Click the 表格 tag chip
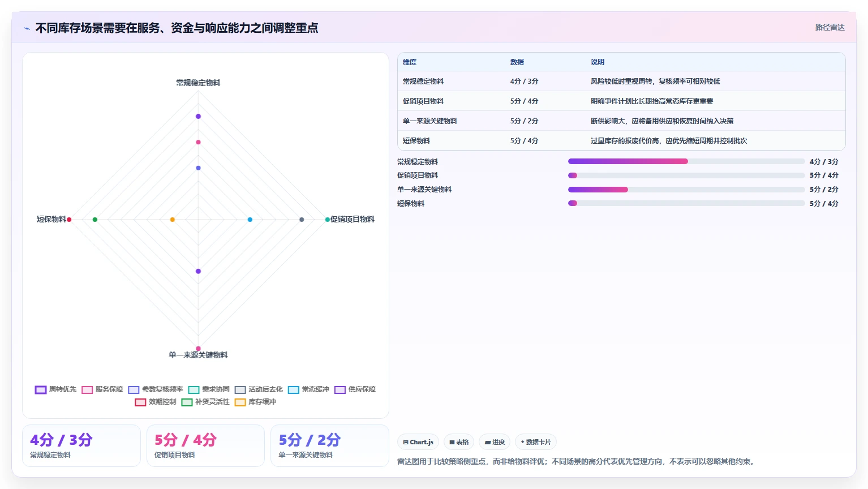Viewport: 868px width, 489px height. [x=459, y=442]
